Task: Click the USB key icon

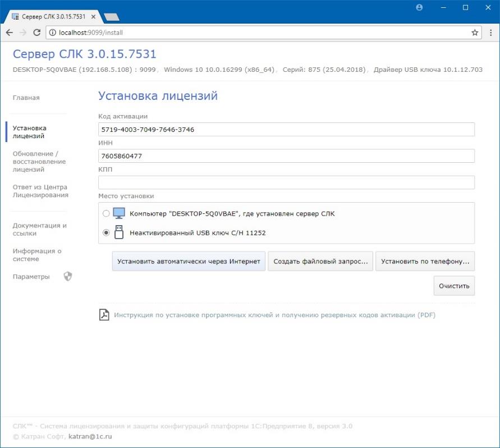Action: [x=119, y=232]
